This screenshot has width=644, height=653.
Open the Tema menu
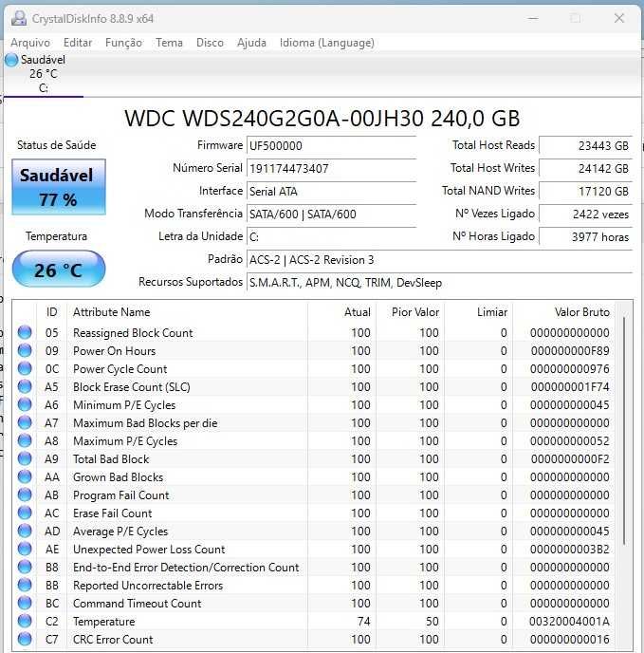click(x=169, y=43)
